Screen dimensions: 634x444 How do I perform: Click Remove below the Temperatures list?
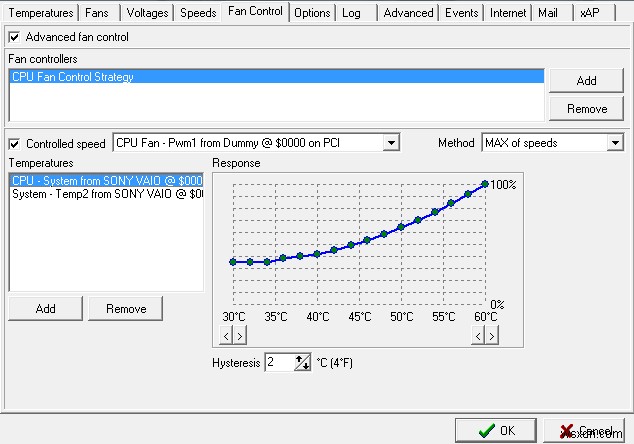(126, 309)
